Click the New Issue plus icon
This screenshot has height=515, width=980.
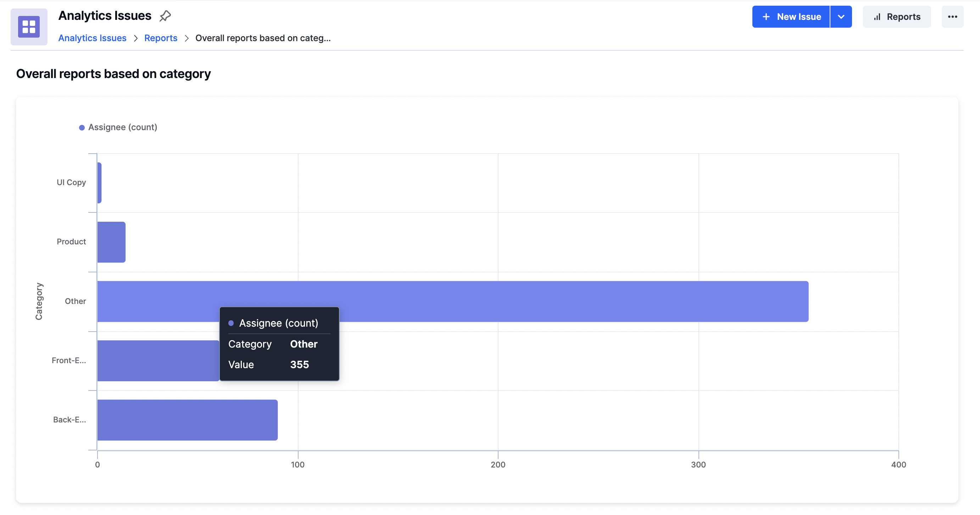(x=767, y=16)
